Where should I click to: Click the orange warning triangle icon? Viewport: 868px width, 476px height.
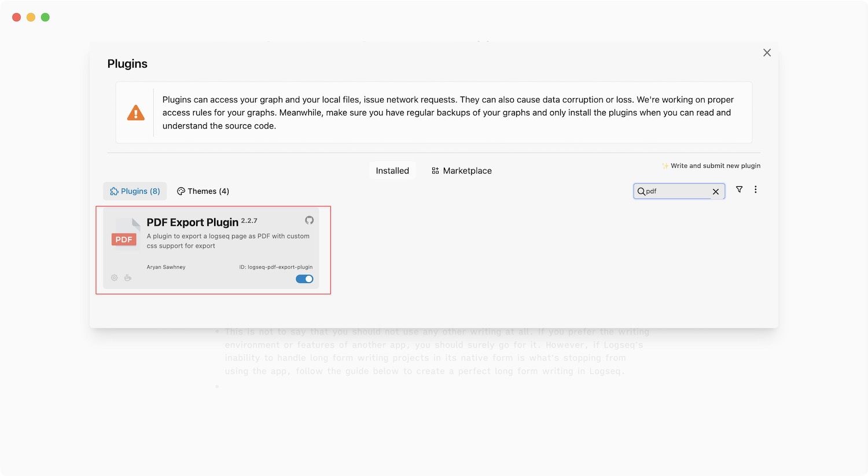point(136,113)
